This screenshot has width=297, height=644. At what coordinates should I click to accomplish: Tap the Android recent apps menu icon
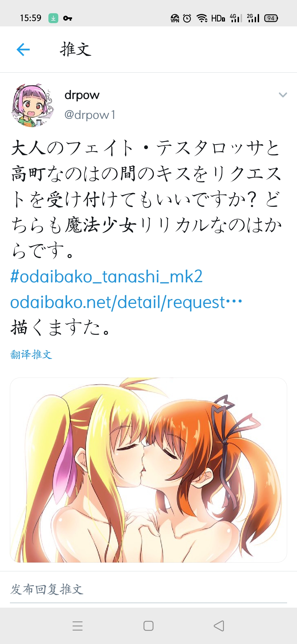click(78, 626)
